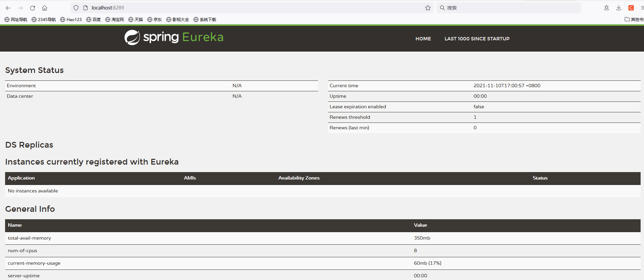This screenshot has width=644, height=280.
Task: Click the magnifier icon in the search box
Action: click(442, 8)
